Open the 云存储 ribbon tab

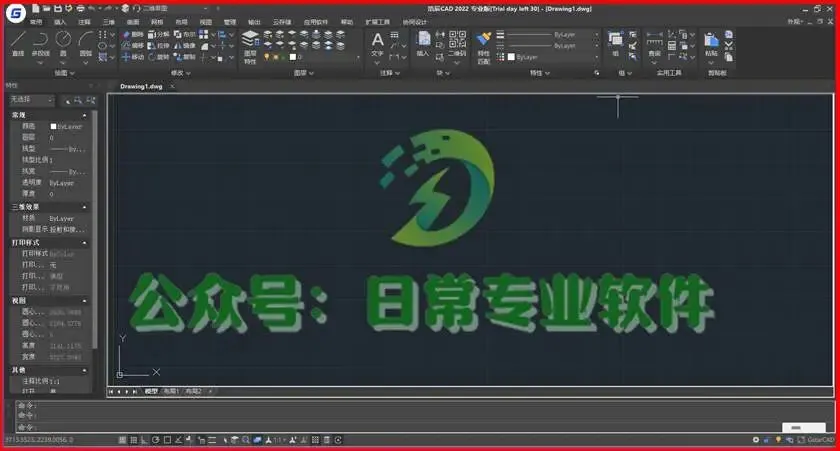click(x=282, y=22)
